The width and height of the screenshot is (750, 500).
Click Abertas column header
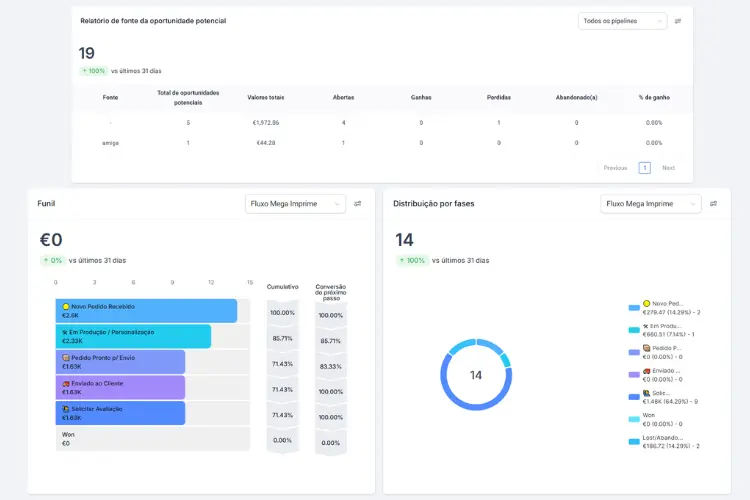click(343, 98)
